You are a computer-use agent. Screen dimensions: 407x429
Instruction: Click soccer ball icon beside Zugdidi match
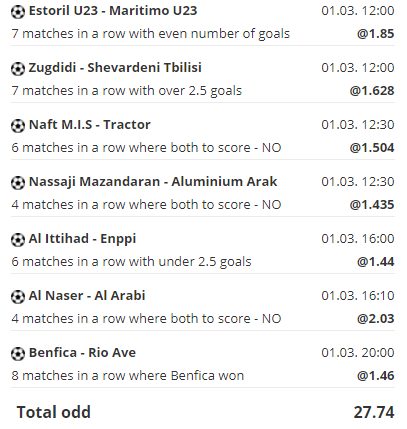(x=18, y=69)
